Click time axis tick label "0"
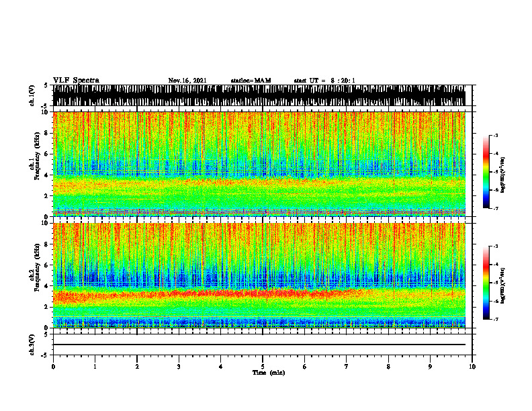This screenshot has width=532, height=411. pyautogui.click(x=53, y=367)
